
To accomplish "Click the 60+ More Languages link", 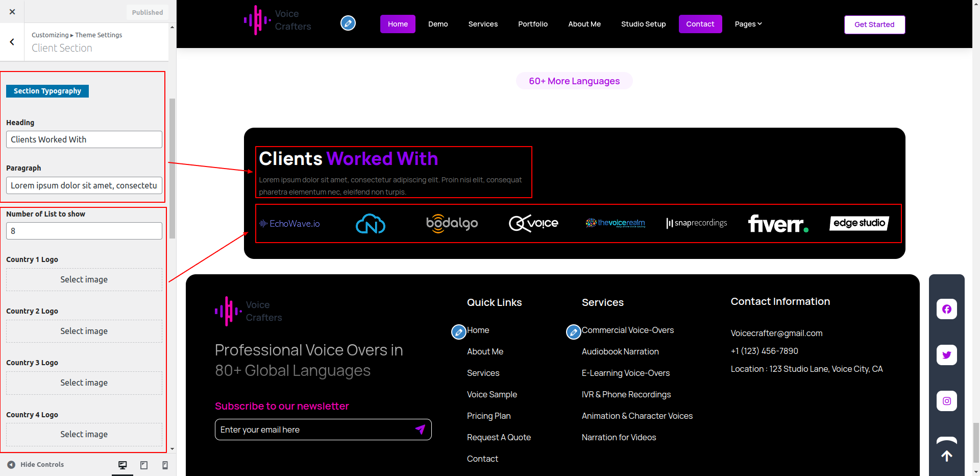I will click(x=574, y=81).
